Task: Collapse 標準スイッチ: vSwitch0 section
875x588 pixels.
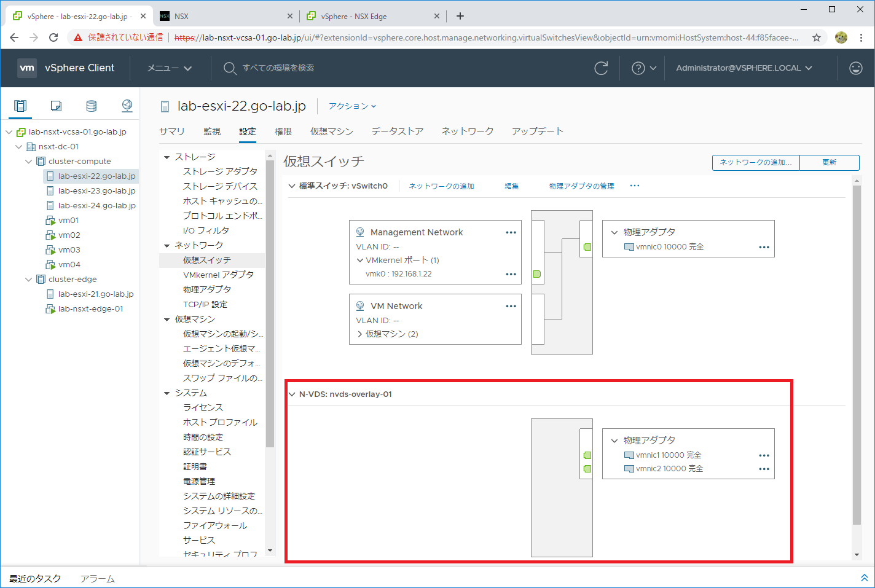Action: point(292,186)
